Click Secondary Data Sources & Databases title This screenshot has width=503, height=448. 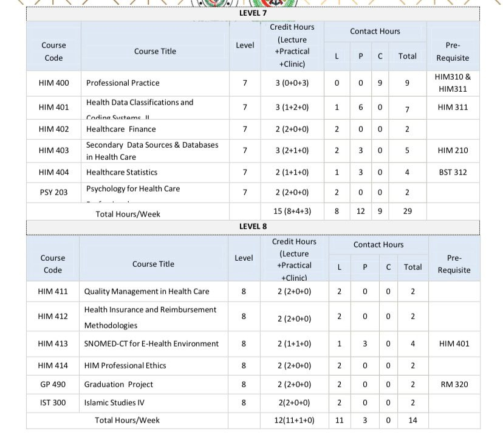coord(152,151)
